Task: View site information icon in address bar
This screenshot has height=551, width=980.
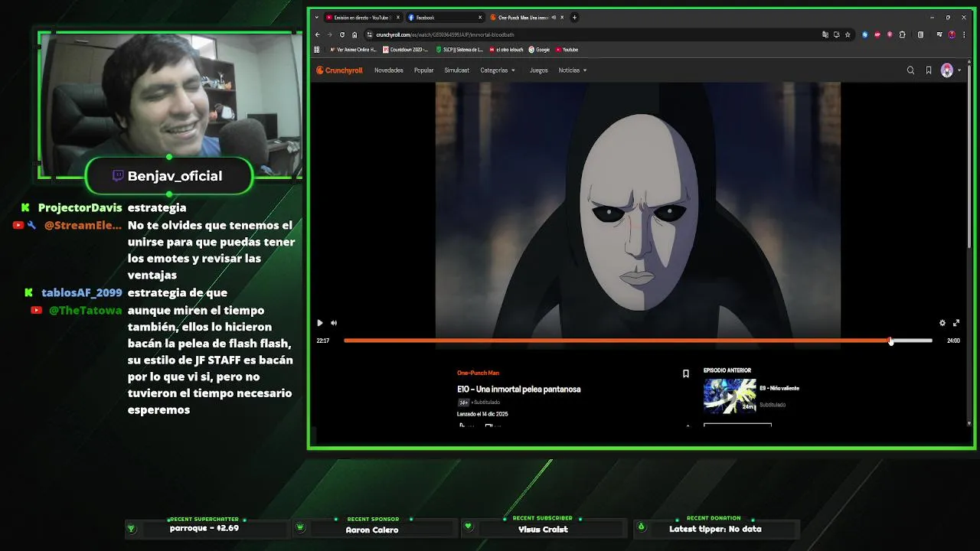Action: pos(369,34)
